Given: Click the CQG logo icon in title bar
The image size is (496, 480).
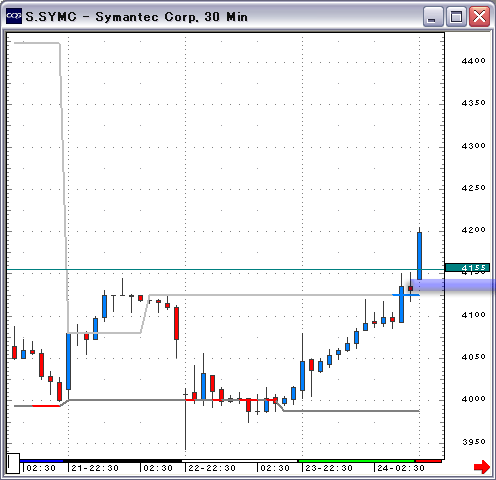Looking at the screenshot, I should pos(14,16).
